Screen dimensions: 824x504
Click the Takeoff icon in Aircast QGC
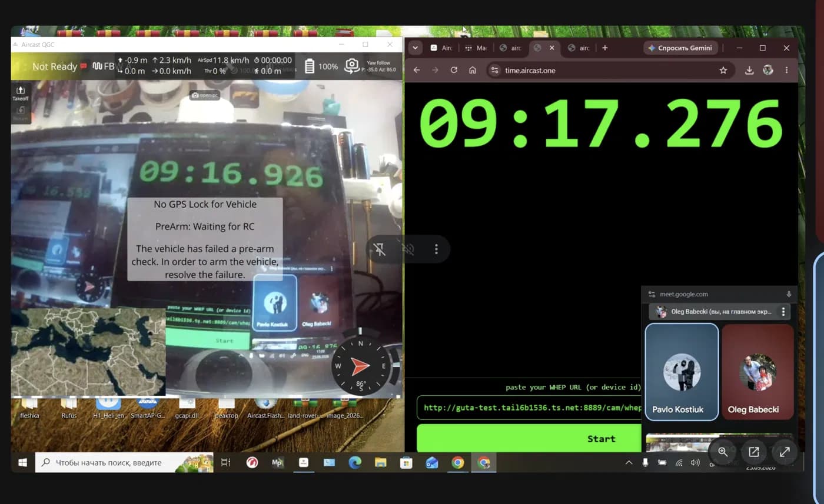[21, 92]
